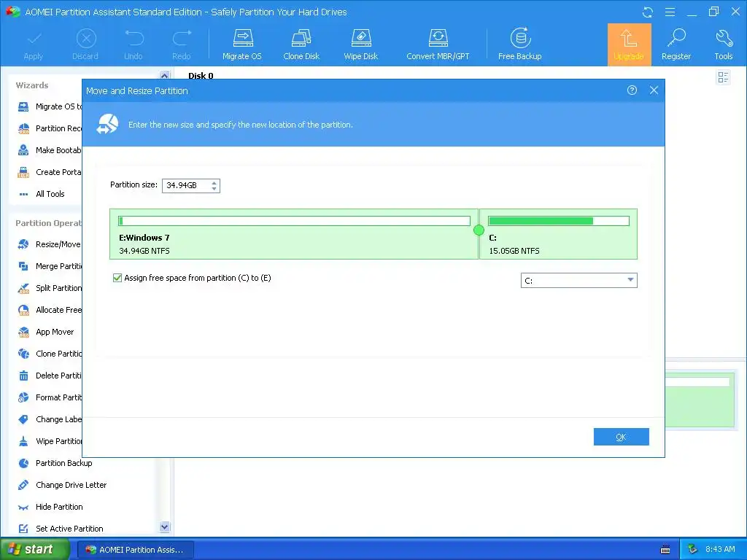Open All Tools in sidebar
This screenshot has height=560, width=747.
[x=42, y=194]
